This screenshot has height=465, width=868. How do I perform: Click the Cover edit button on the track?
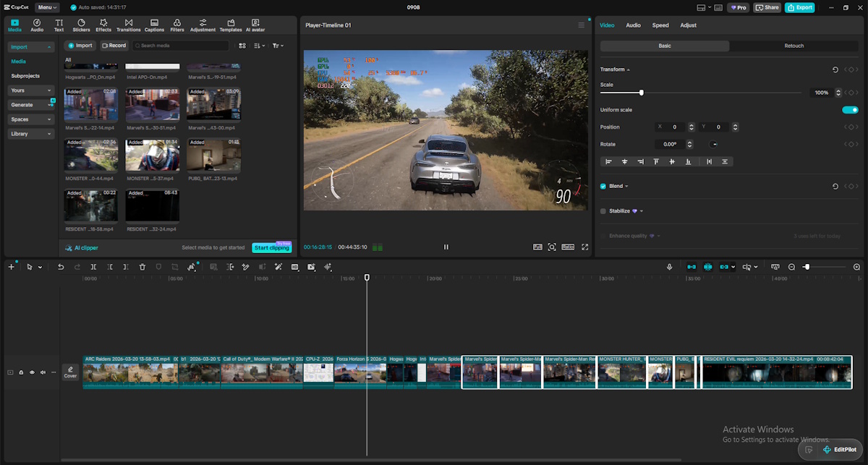[x=70, y=372]
